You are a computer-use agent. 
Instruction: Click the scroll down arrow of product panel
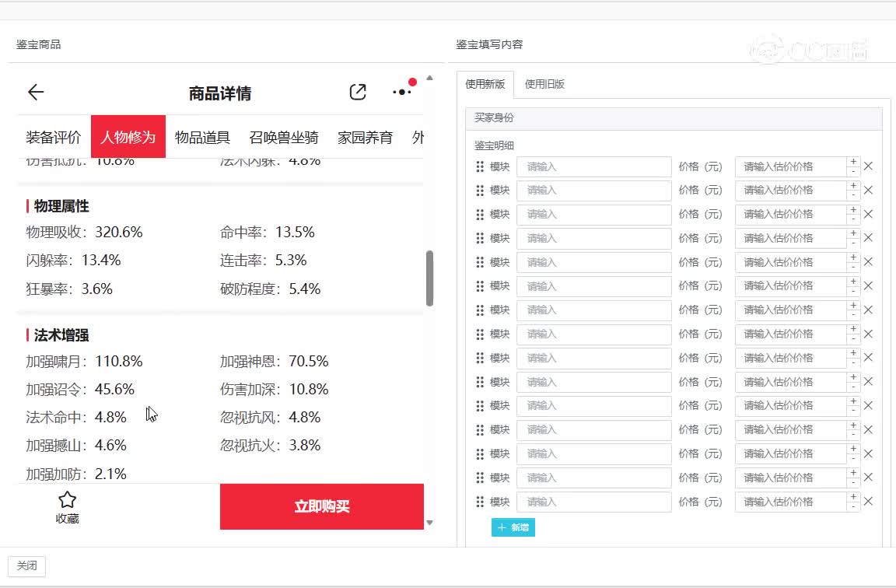tap(429, 523)
